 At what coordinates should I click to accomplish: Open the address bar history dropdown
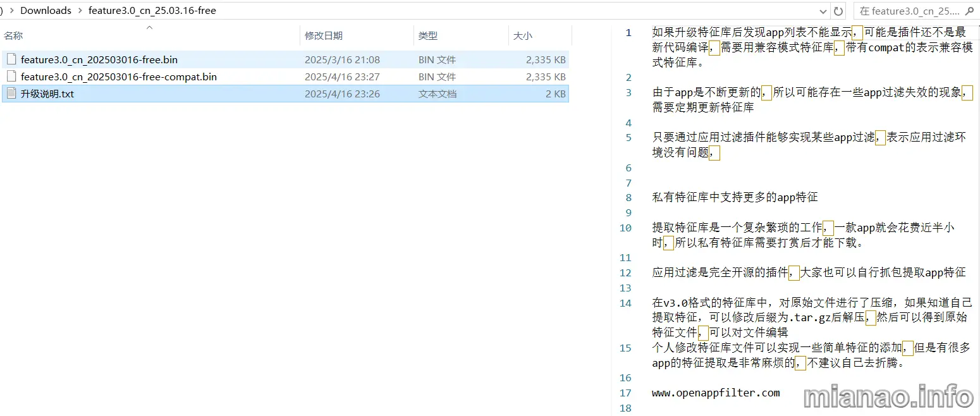tap(823, 11)
